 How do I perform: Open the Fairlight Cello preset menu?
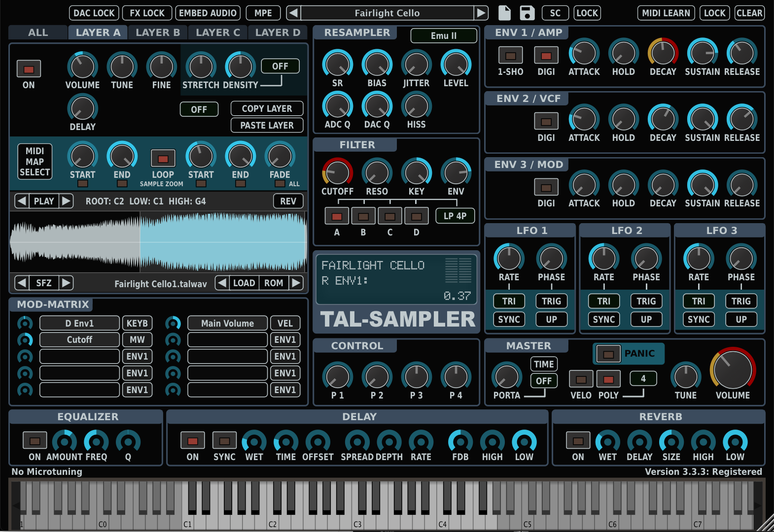[x=387, y=13]
